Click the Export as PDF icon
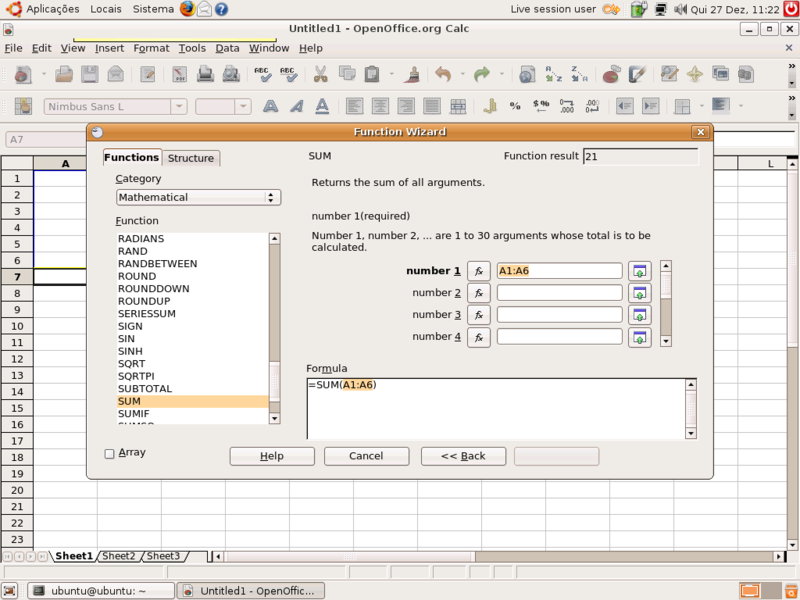The image size is (800, 600). pos(180,74)
